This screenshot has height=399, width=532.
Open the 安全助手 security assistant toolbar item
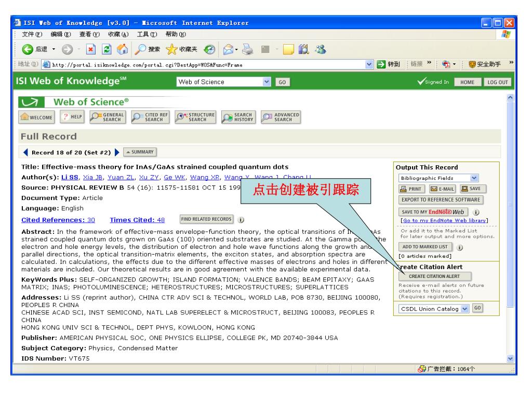(x=485, y=64)
